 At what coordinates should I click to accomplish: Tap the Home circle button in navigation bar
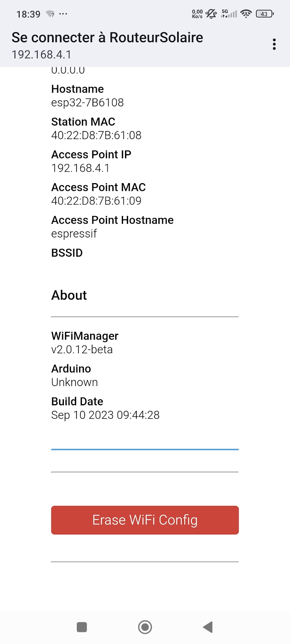pyautogui.click(x=145, y=627)
